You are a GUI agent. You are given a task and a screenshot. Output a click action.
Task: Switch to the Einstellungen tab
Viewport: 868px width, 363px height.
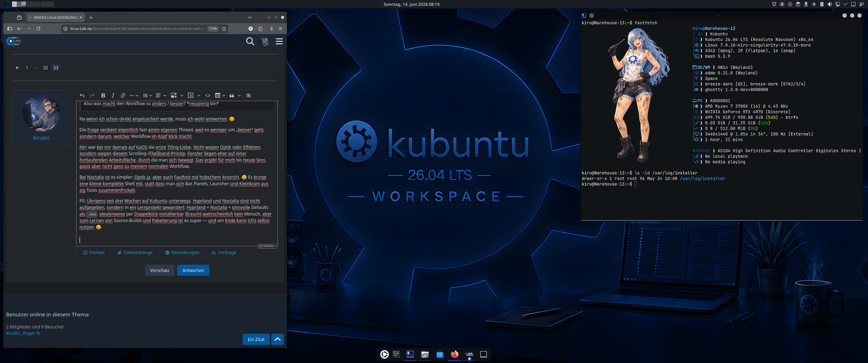(x=182, y=253)
